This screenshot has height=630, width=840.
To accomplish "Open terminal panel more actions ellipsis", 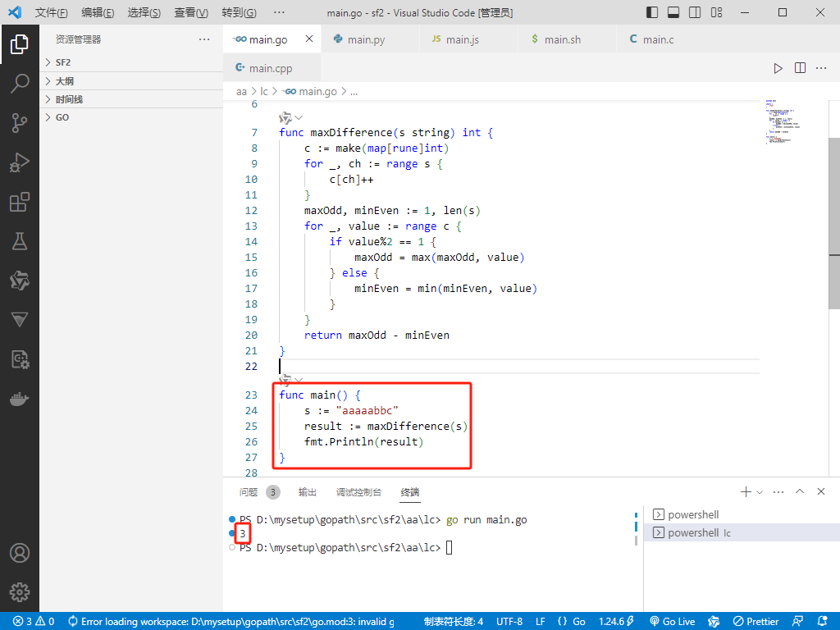I will coord(778,492).
